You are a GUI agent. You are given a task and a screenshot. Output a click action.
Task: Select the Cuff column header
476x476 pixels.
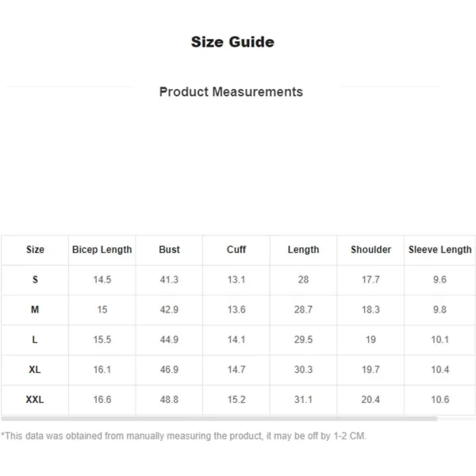pos(236,250)
